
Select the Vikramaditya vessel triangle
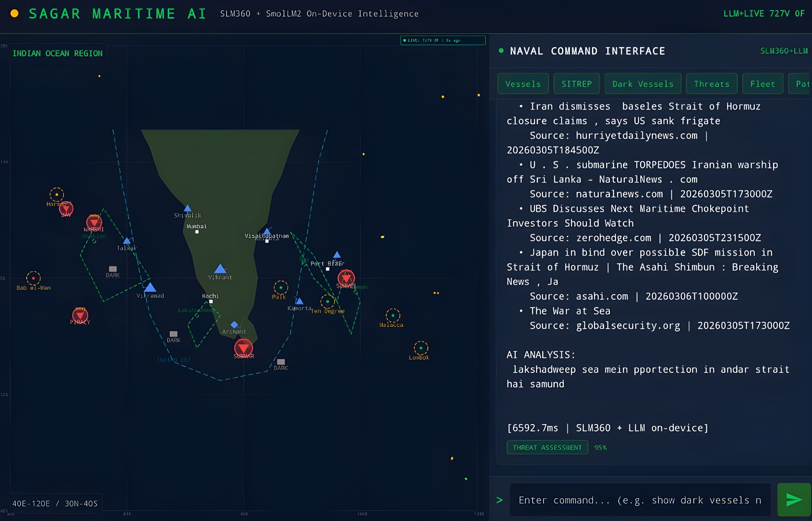pos(150,288)
